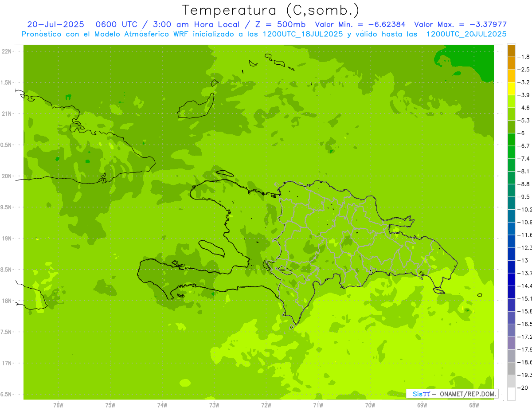Click the 'ONAMET/REP.DOM.' credit label
Image resolution: width=532 pixels, height=411 pixels.
point(467,394)
